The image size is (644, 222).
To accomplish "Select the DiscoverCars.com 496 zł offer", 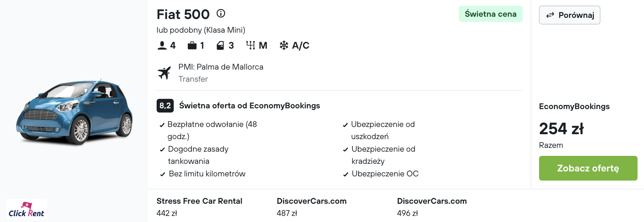I will click(x=432, y=207).
